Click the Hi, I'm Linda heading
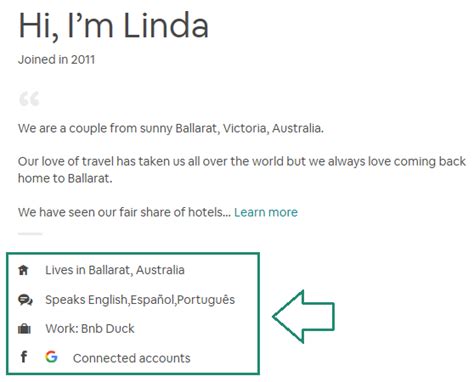Image resolution: width=474 pixels, height=382 pixels. coord(113,26)
